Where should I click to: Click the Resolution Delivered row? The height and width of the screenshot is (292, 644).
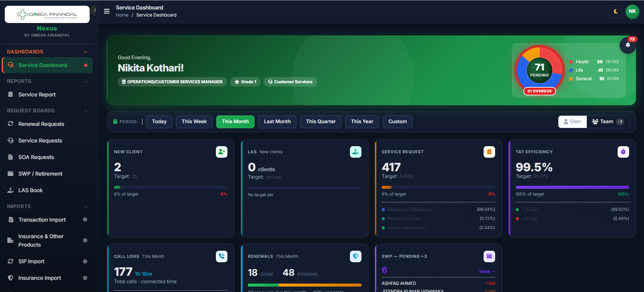[x=438, y=209]
